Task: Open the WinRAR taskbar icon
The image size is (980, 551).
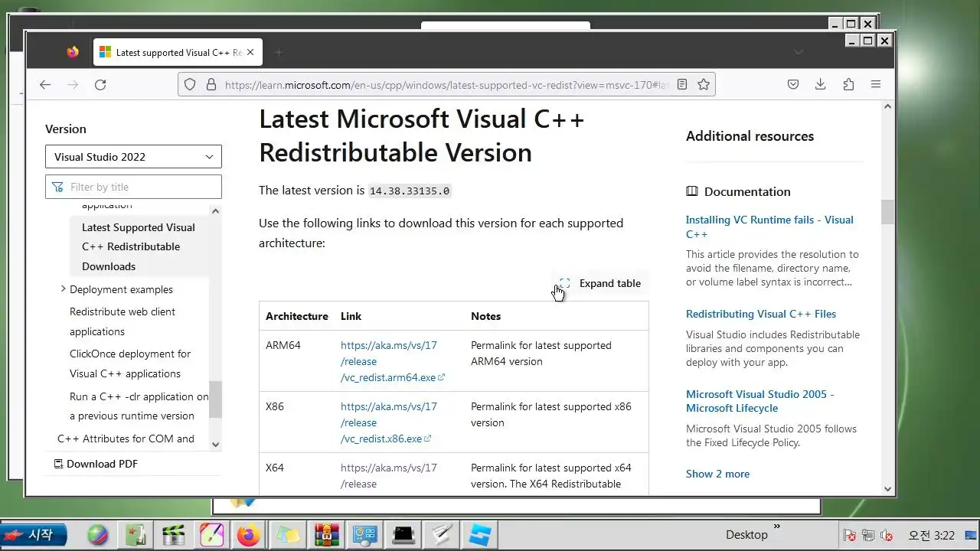Action: [327, 535]
